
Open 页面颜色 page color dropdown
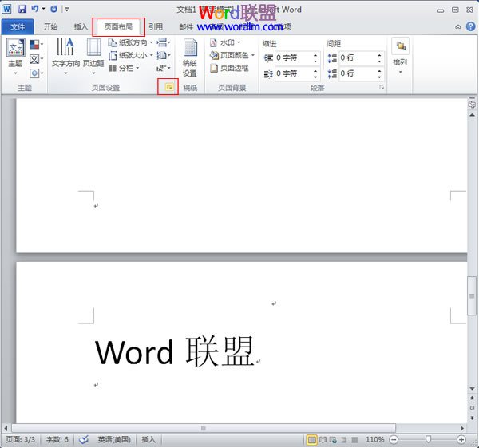point(232,55)
